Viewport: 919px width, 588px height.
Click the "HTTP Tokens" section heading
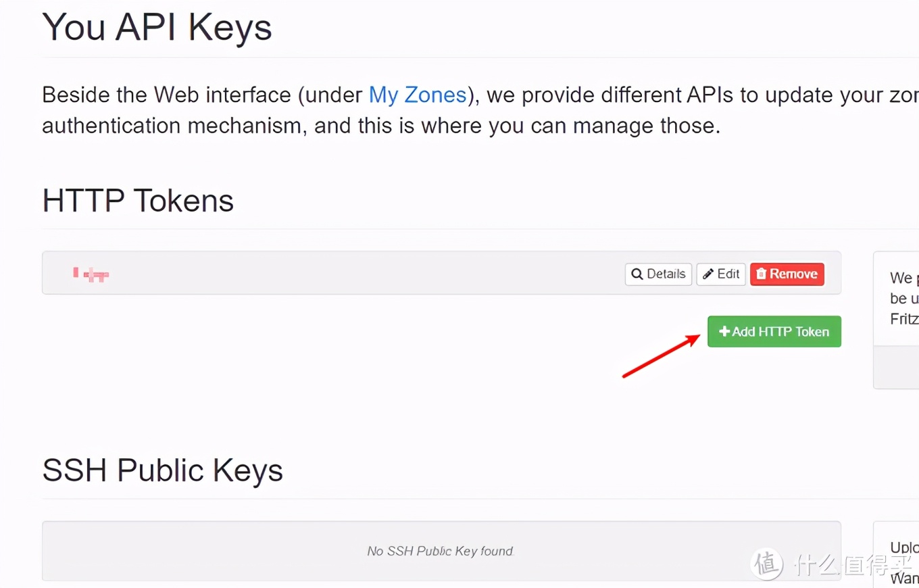[138, 201]
